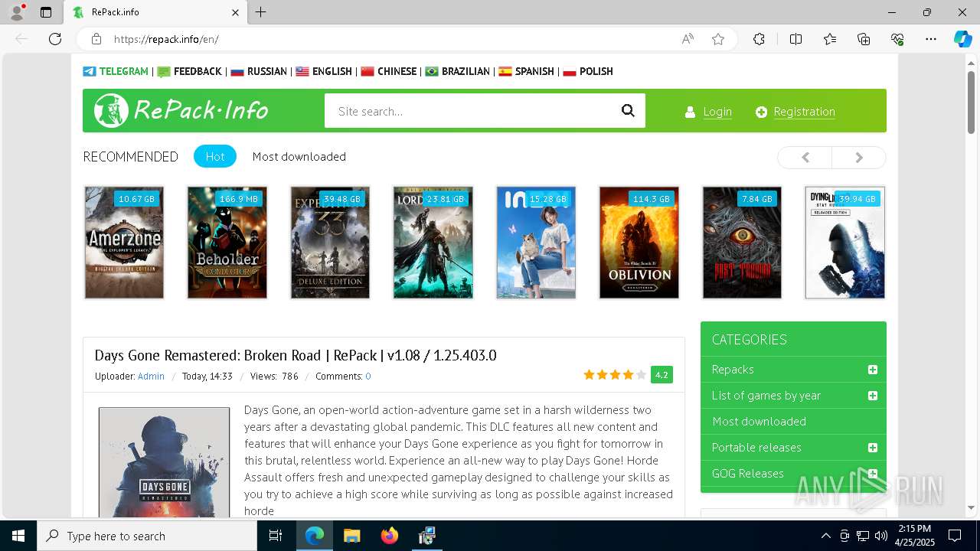Open Beholder Conductor game thumbnail

[227, 243]
